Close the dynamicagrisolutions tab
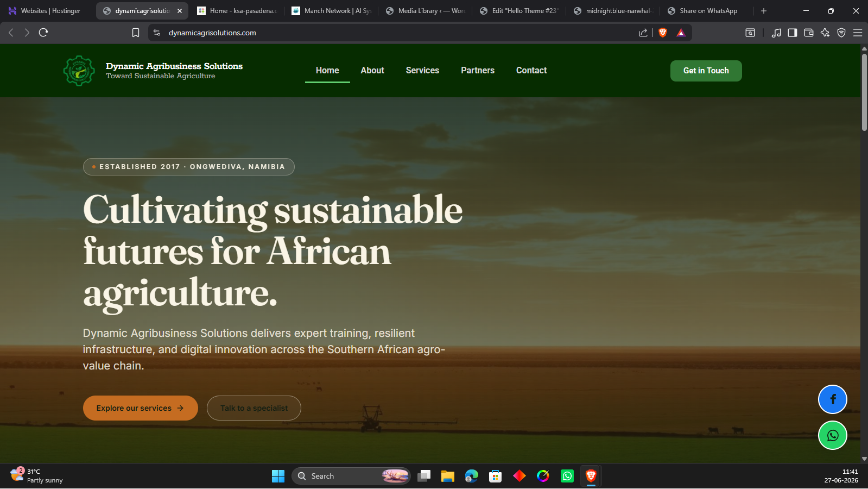Screen dimensions: 868x489 (180, 11)
